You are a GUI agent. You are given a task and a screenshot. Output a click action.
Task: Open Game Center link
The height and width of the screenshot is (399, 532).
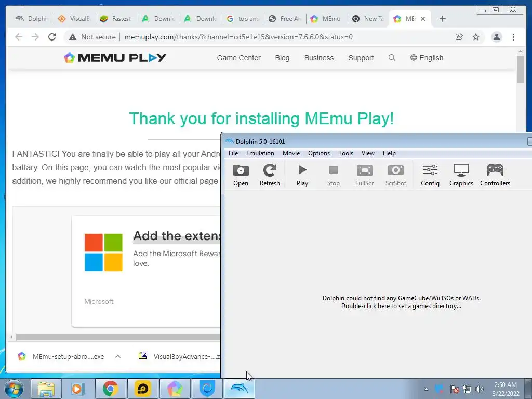238,58
